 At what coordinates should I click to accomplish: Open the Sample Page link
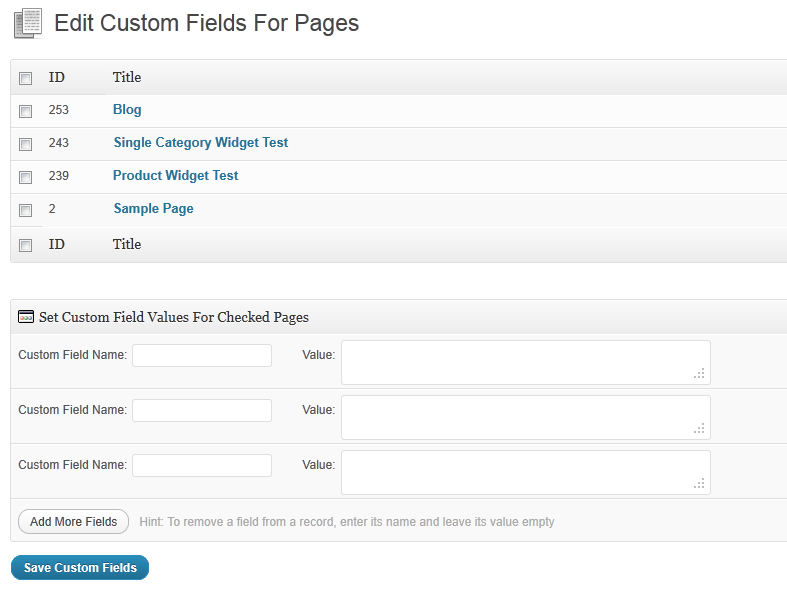(154, 208)
